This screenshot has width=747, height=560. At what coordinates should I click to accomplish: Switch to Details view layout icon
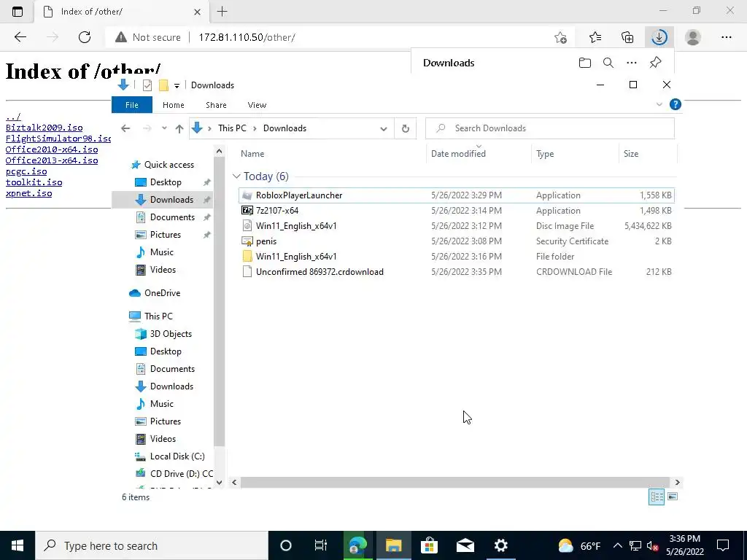click(x=657, y=497)
